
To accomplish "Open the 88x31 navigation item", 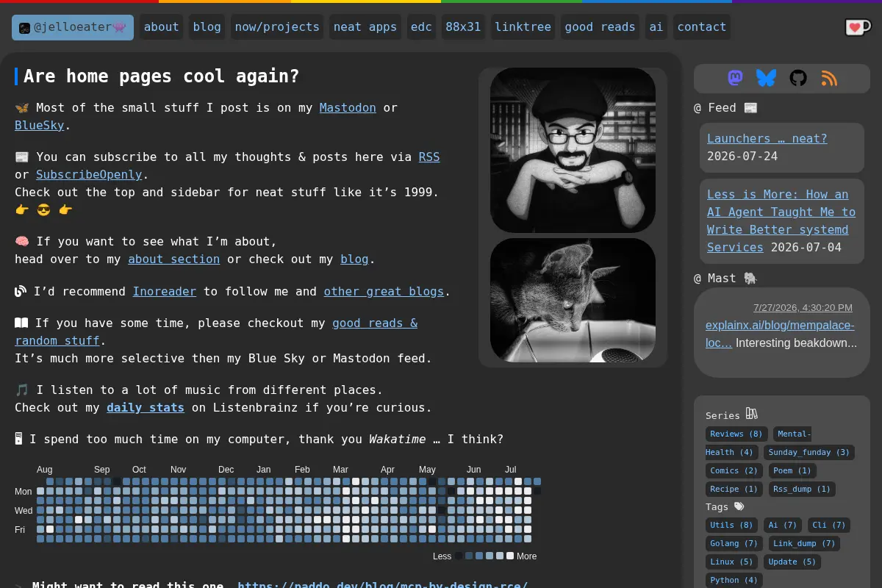I will pos(463,27).
